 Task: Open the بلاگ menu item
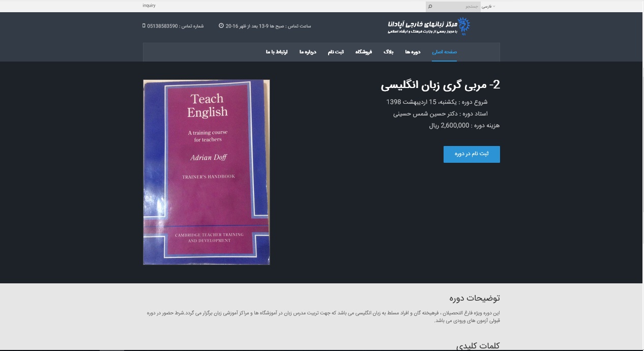coord(388,52)
